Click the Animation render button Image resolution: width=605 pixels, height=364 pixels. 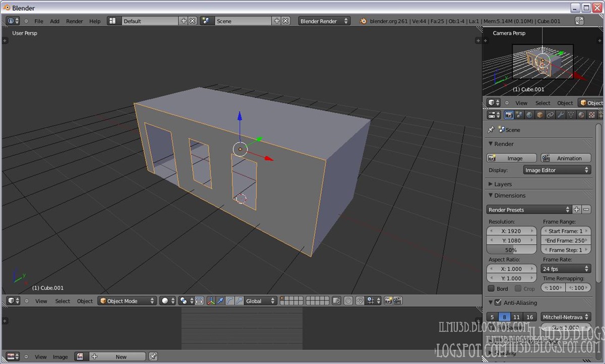(x=566, y=158)
